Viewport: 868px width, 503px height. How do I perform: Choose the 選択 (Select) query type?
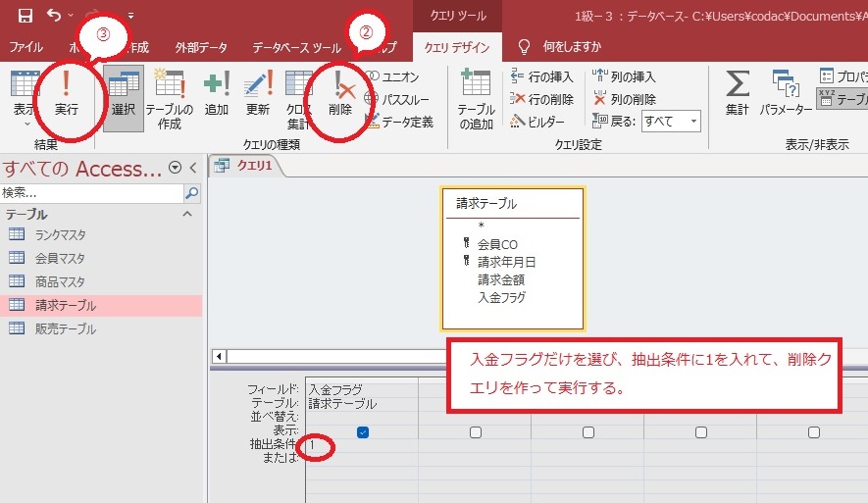[123, 96]
